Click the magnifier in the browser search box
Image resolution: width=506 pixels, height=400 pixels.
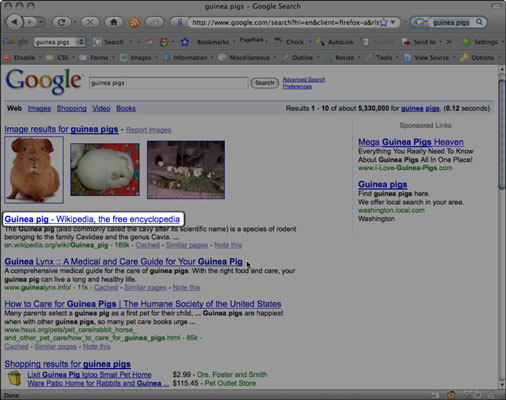tap(479, 22)
